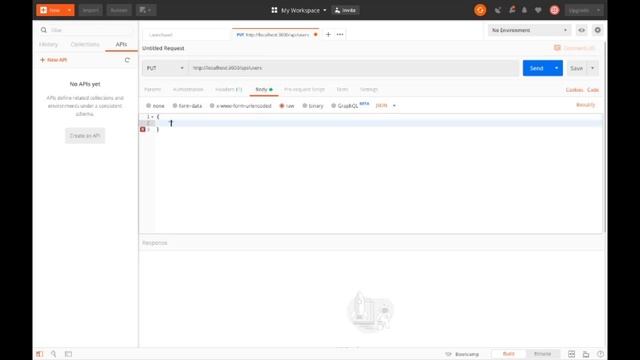The image size is (640, 360).
Task: Click the Cookies link
Action: [x=574, y=90]
